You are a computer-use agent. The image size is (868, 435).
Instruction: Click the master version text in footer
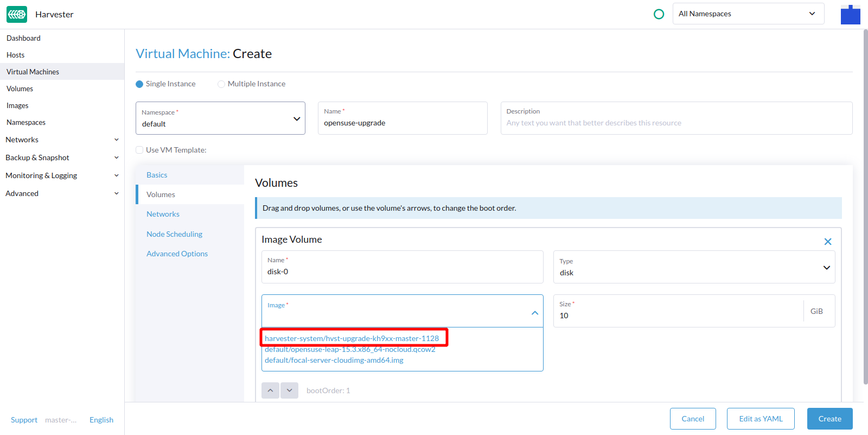tap(61, 420)
